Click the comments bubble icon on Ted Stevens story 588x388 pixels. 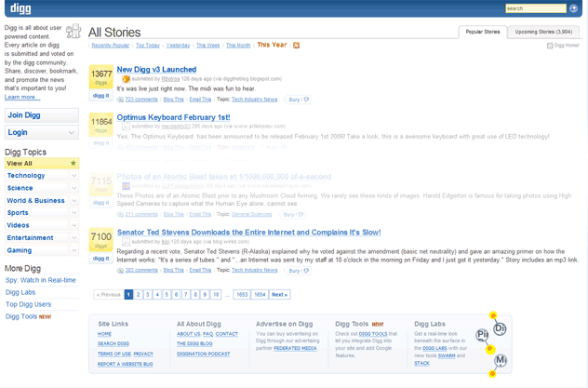click(x=120, y=270)
